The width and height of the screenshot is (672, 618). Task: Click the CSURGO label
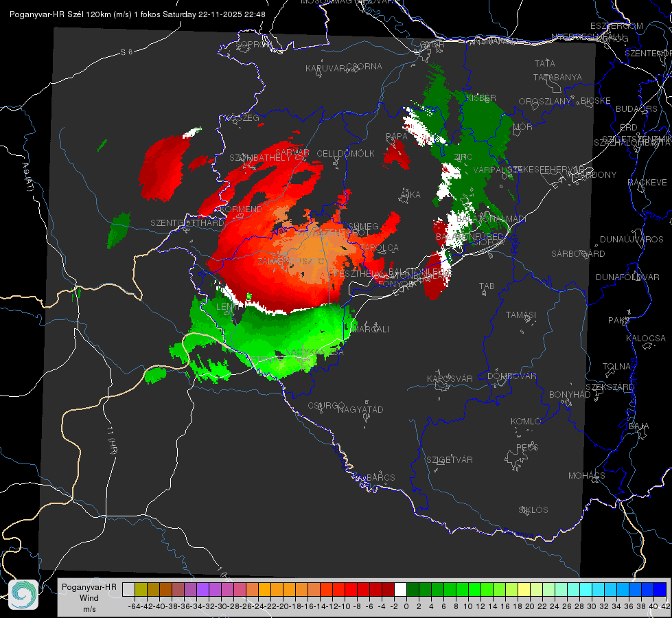coord(326,406)
